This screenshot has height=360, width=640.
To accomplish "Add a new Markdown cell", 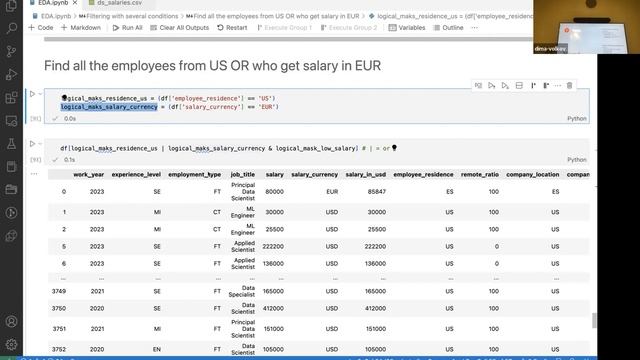I will 81,28.
